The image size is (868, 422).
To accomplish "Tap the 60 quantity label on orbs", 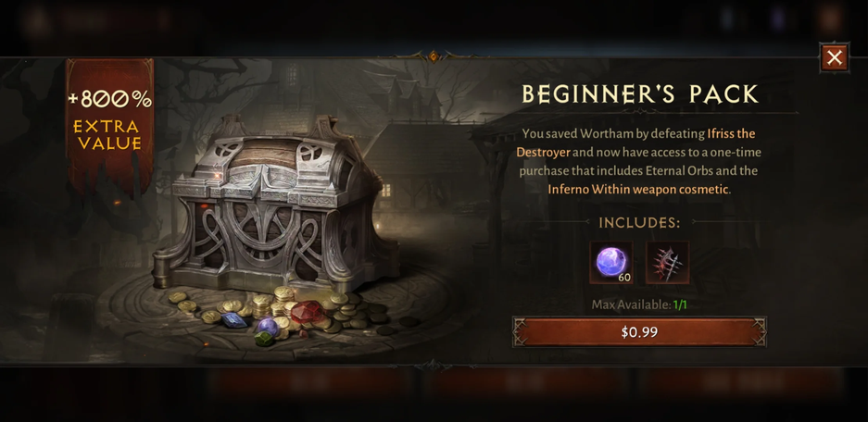I will [x=623, y=278].
